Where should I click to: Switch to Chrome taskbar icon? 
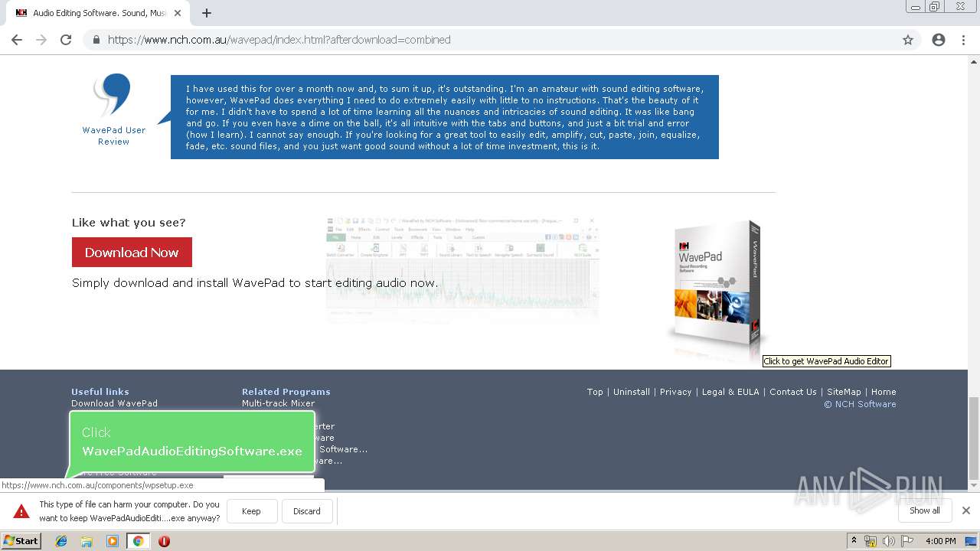pyautogui.click(x=138, y=541)
